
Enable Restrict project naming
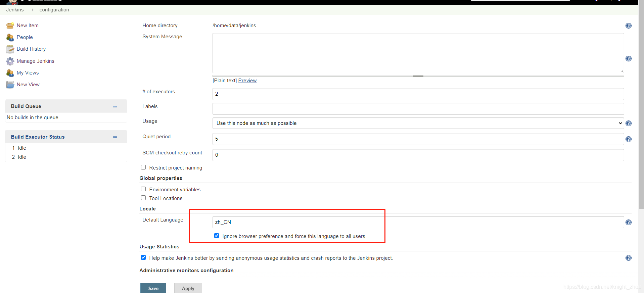coord(143,167)
